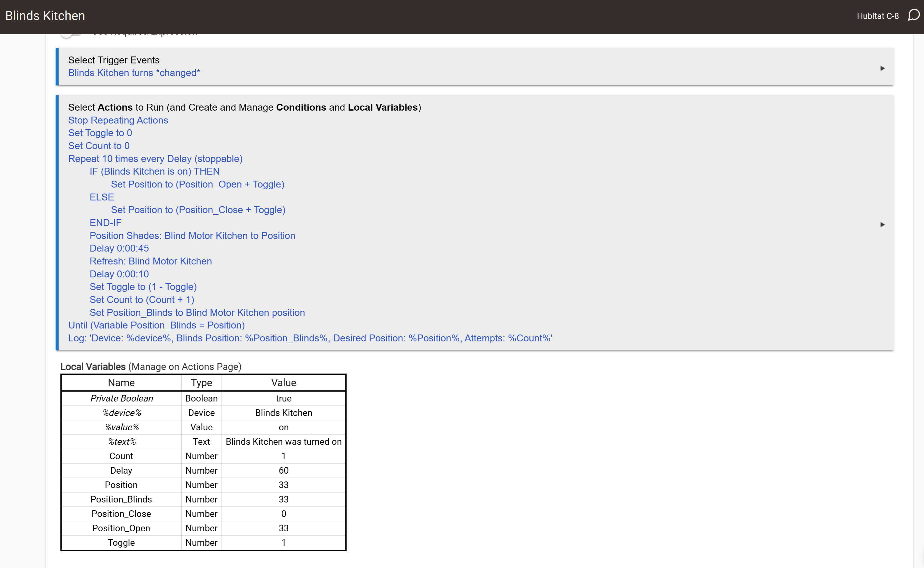924x568 pixels.
Task: Select the 'Set Toggle to 0' action
Action: [100, 133]
